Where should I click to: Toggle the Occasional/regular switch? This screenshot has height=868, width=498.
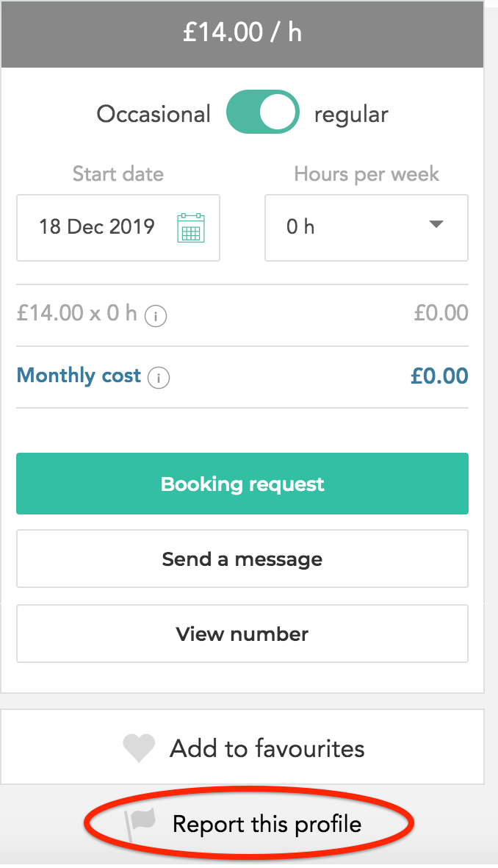tap(263, 112)
